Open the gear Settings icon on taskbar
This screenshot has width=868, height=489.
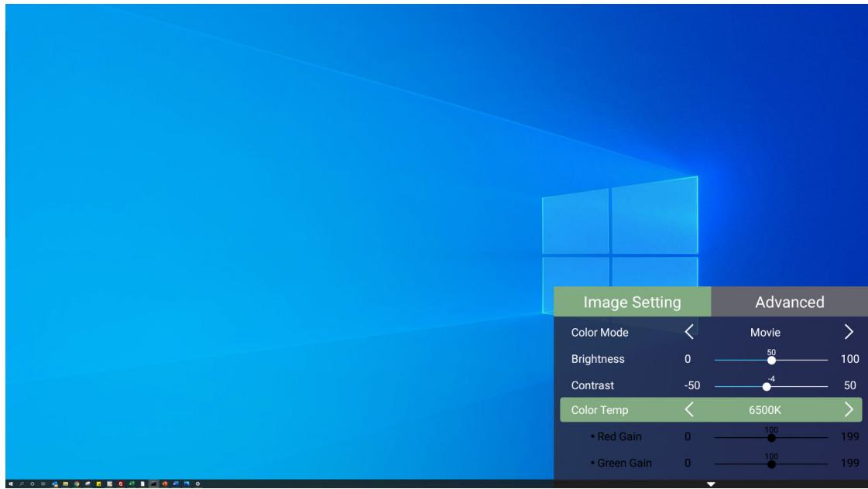coord(197,484)
